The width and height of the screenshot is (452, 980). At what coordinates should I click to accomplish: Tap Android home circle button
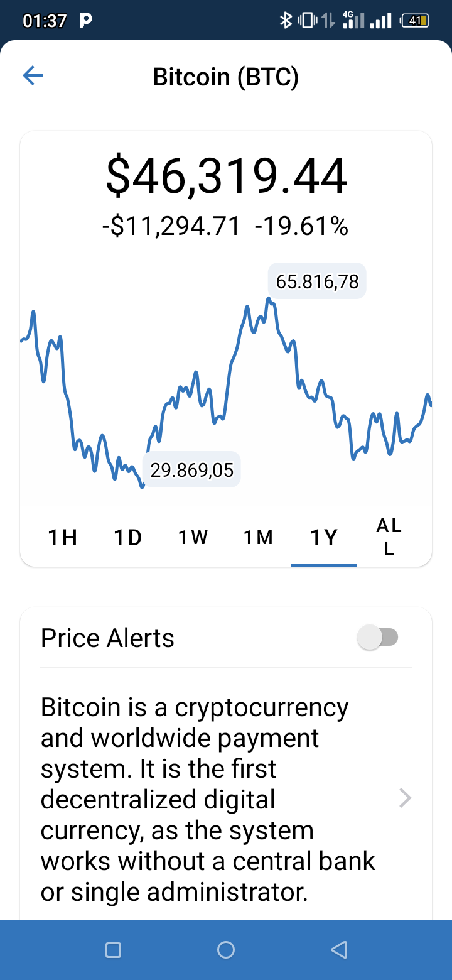(226, 950)
